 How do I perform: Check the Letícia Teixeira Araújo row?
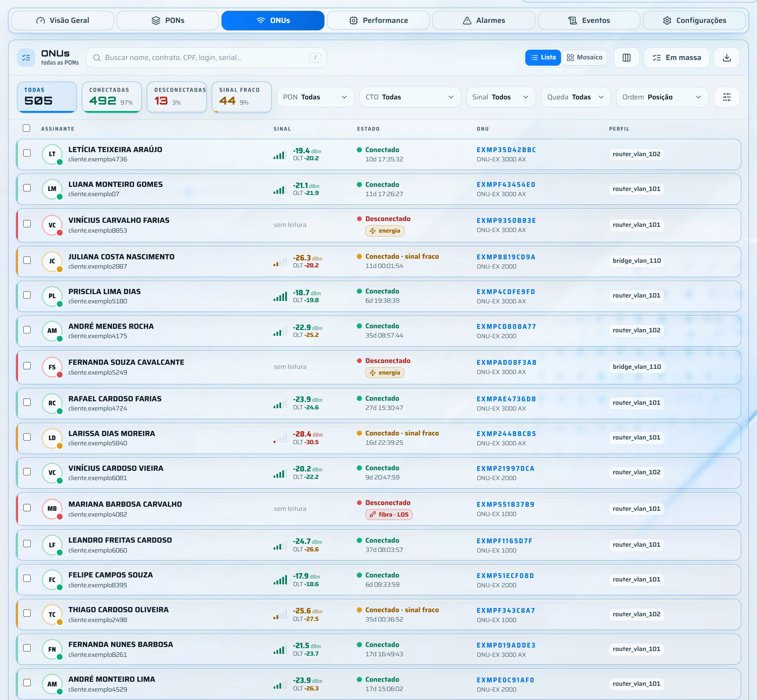coord(27,153)
